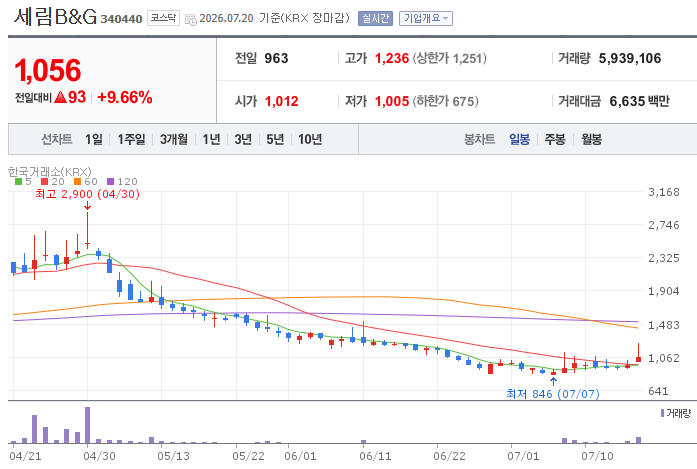The width and height of the screenshot is (697, 469).
Task: Switch to the 일봉 candle chart
Action: click(519, 139)
